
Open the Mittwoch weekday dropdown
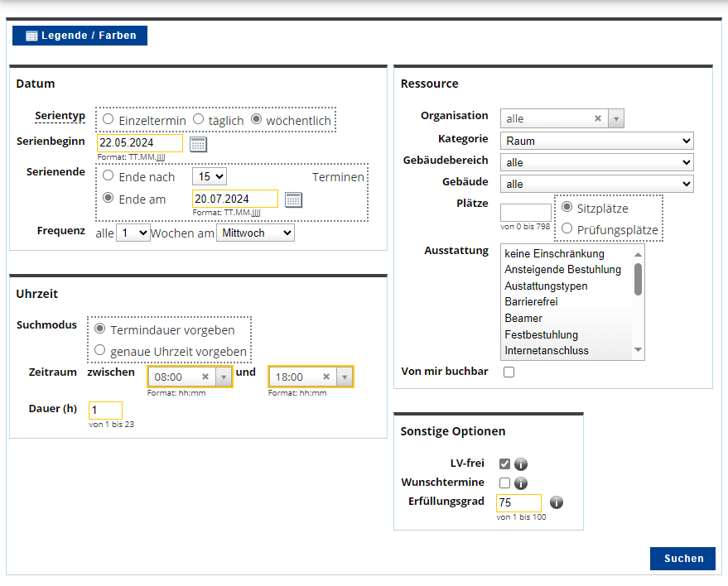coord(255,233)
